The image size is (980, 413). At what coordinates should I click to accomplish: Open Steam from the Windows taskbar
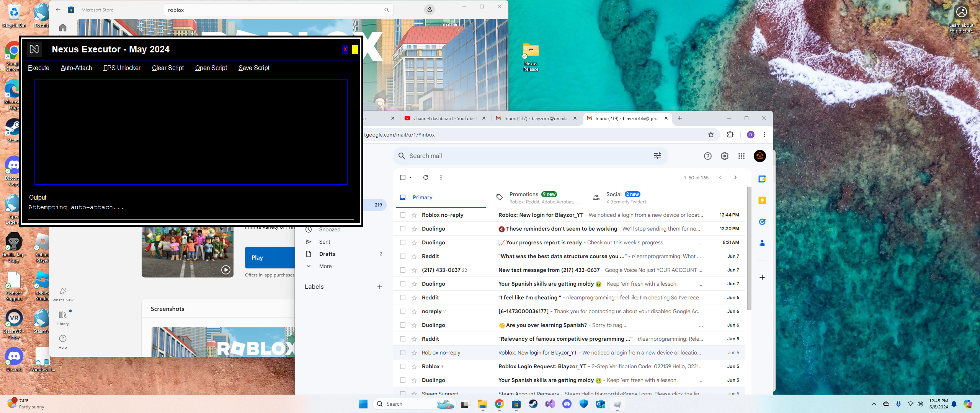[x=533, y=404]
